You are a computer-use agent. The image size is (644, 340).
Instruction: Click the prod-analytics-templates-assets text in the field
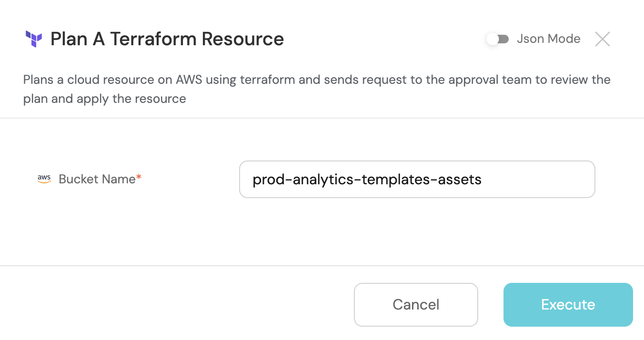click(367, 180)
